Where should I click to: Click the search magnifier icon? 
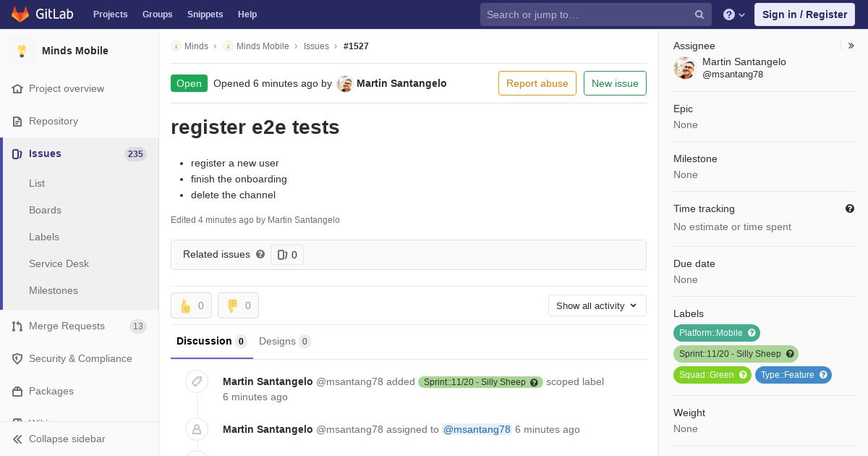coord(699,14)
